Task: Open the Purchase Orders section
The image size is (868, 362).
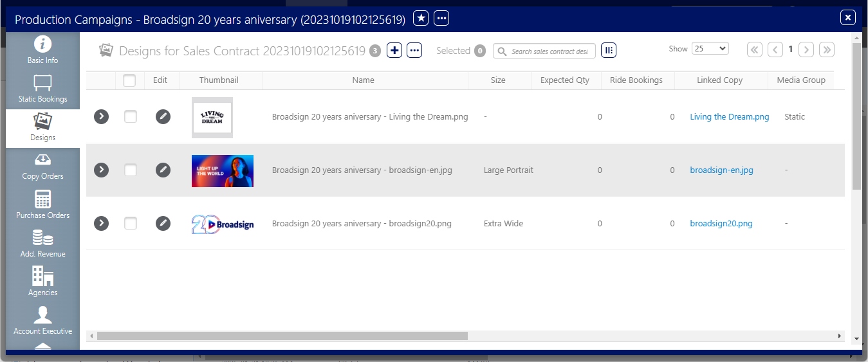Action: click(42, 204)
